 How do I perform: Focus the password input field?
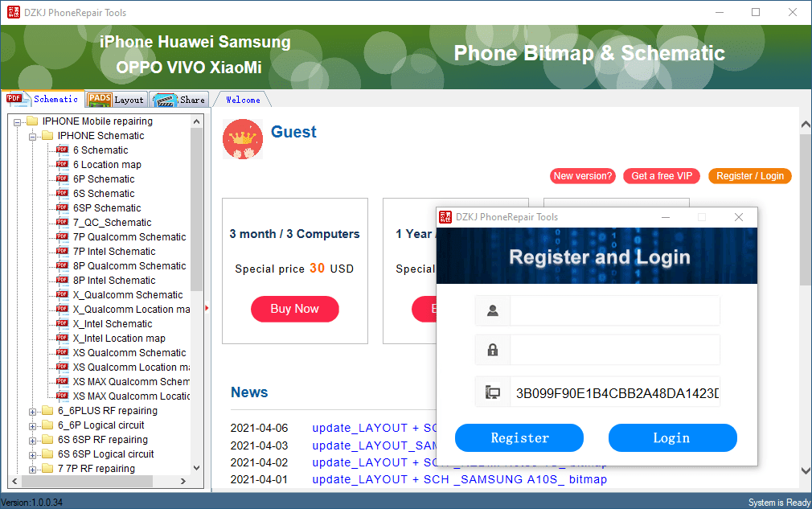point(615,350)
